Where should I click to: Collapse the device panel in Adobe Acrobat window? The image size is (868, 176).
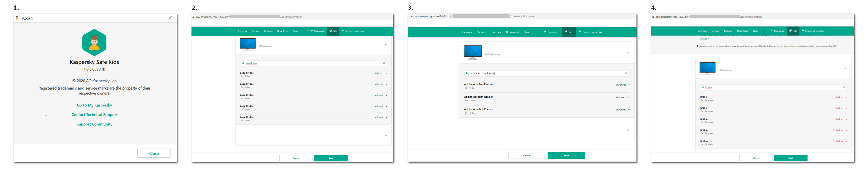click(628, 52)
